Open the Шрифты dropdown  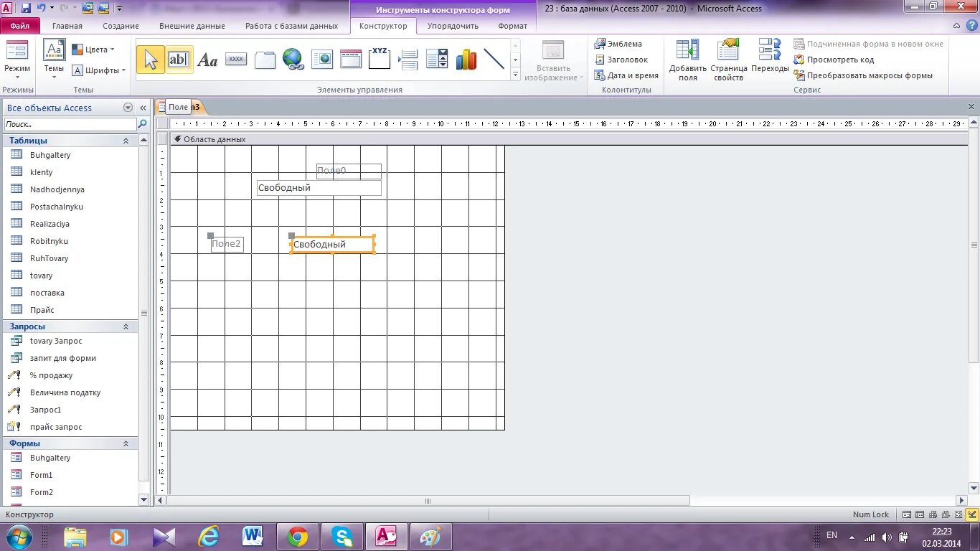pos(99,70)
